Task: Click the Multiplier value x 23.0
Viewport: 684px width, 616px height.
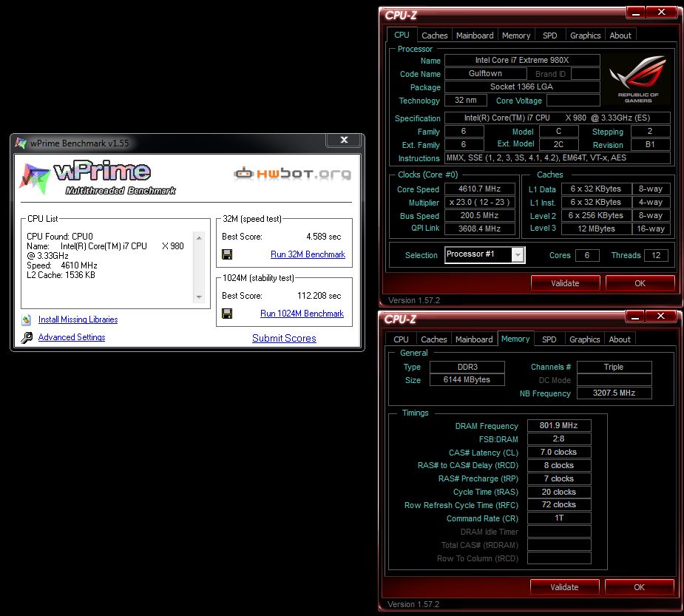Action: click(x=479, y=203)
